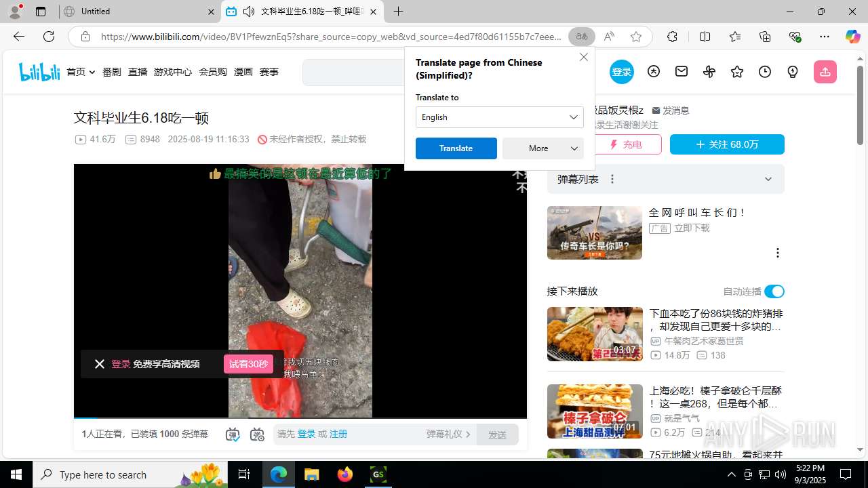Toggle danmaku display on the player

point(233,434)
